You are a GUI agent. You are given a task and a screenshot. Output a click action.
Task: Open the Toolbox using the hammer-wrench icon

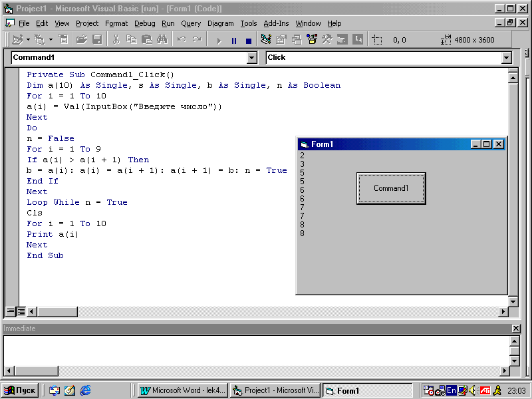pos(327,40)
